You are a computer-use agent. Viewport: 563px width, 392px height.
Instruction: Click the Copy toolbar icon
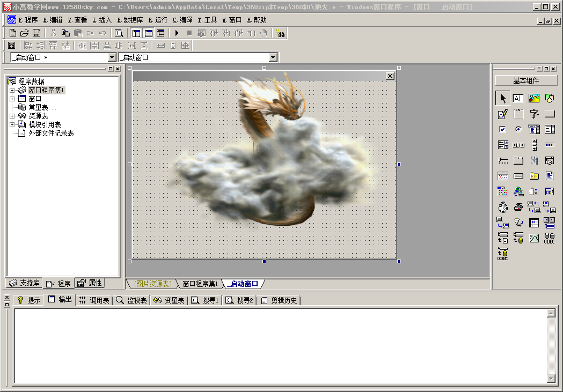(65, 33)
